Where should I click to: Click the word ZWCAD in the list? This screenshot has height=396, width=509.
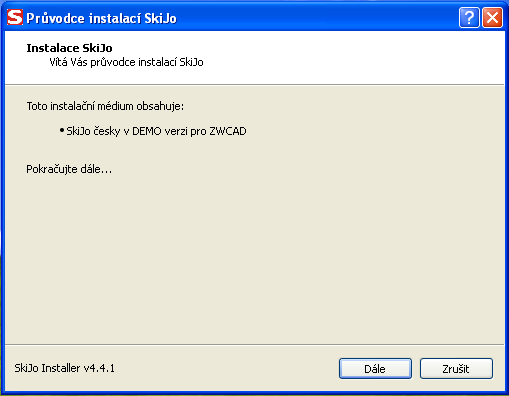click(228, 131)
